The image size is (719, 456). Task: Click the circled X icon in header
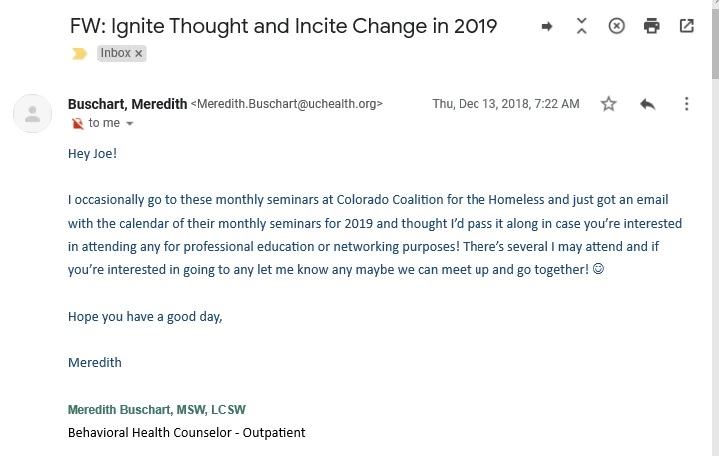pos(616,27)
